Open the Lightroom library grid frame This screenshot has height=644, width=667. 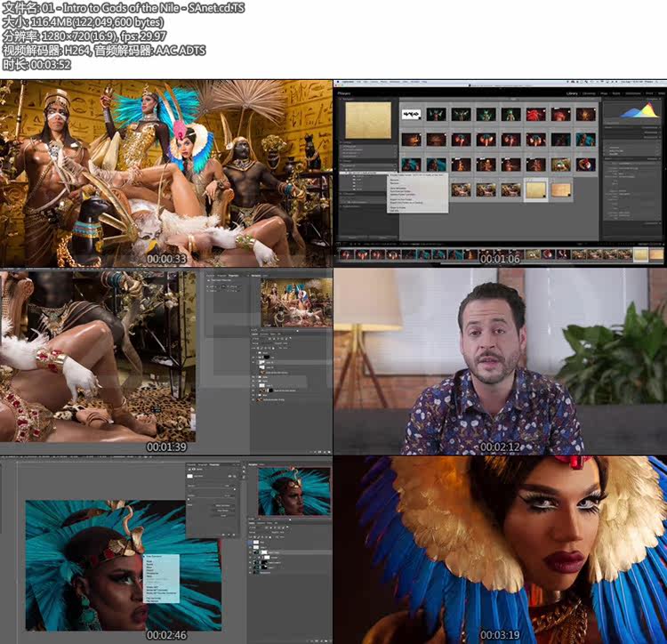click(500, 173)
